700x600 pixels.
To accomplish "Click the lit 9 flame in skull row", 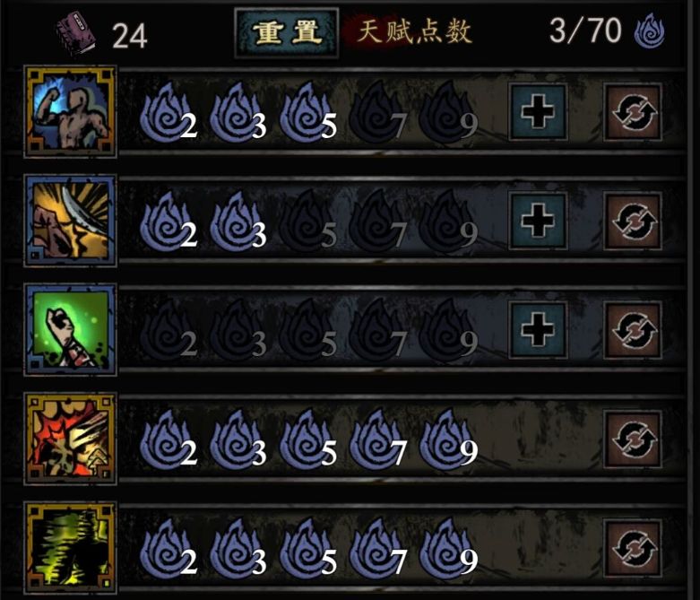I will click(448, 439).
